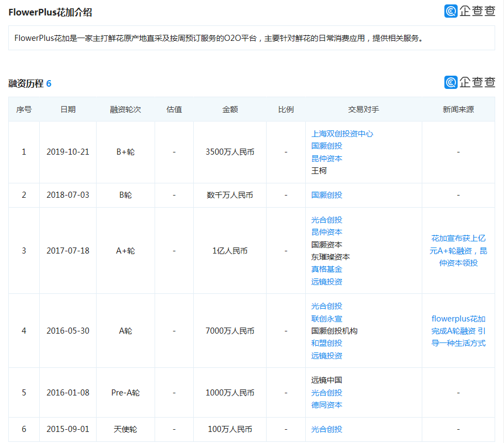Open 光合创投 in the A+轮 row
Screen dimensions: 504x443
pos(327,220)
